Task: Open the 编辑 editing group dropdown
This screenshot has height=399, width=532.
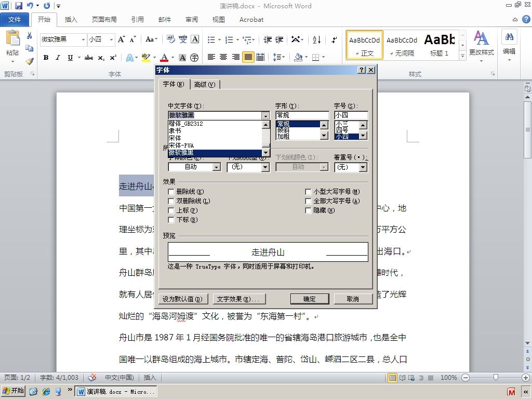Action: [509, 47]
